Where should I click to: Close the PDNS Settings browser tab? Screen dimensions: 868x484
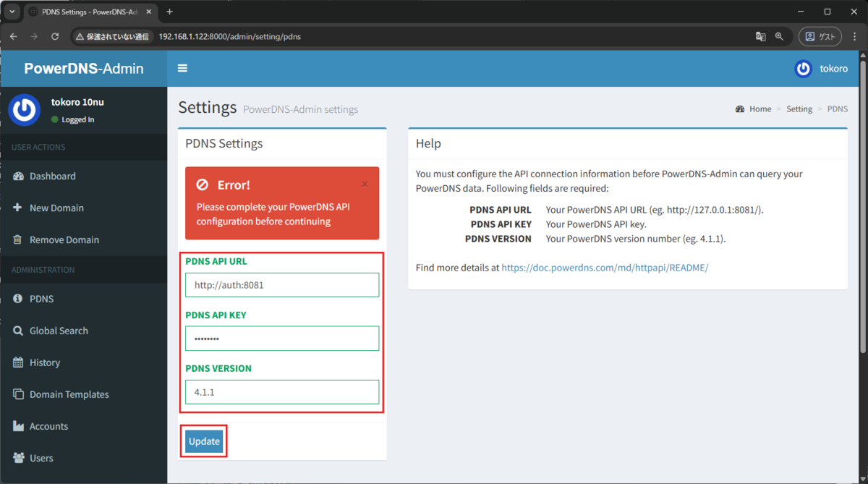(x=148, y=12)
